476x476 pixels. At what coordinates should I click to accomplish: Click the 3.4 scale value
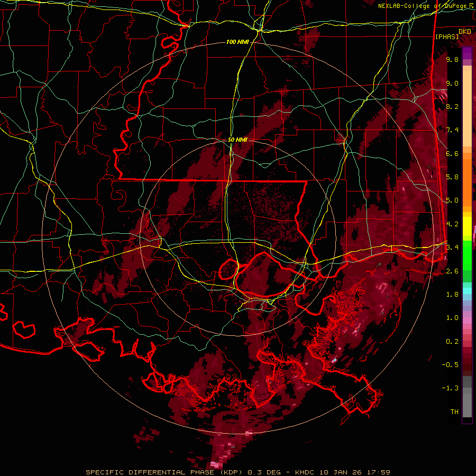pyautogui.click(x=452, y=247)
